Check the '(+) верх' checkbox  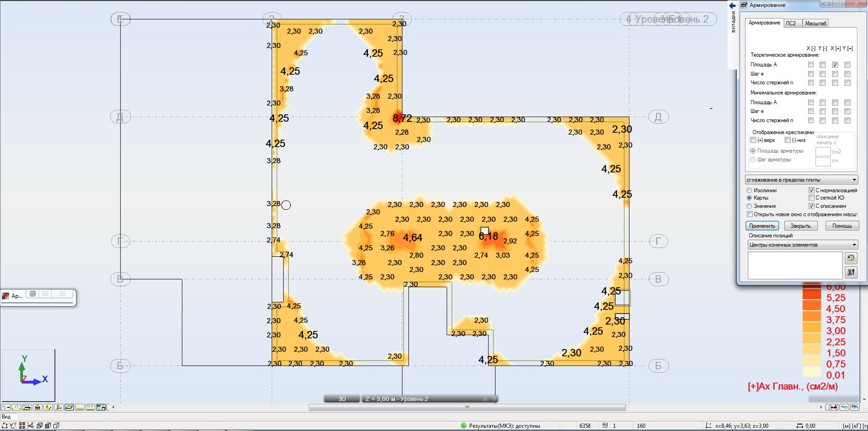tap(753, 140)
